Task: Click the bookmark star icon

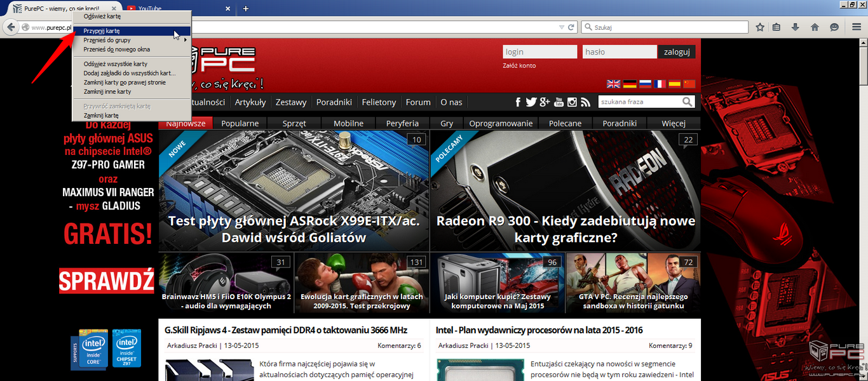Action: [760, 27]
